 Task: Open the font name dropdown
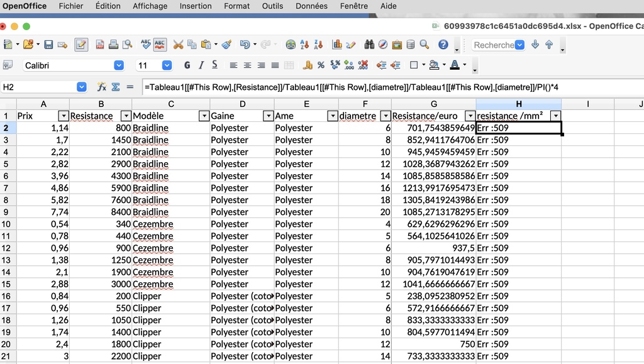[x=119, y=65]
